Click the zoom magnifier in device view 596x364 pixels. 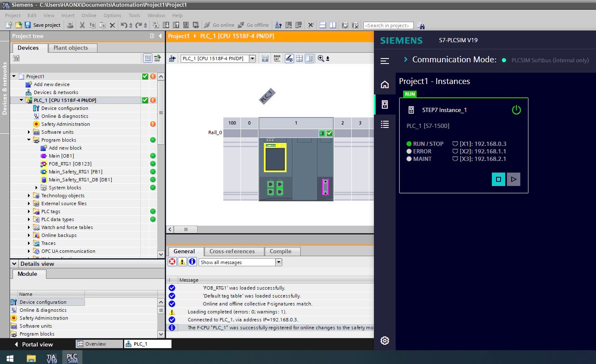click(x=321, y=59)
